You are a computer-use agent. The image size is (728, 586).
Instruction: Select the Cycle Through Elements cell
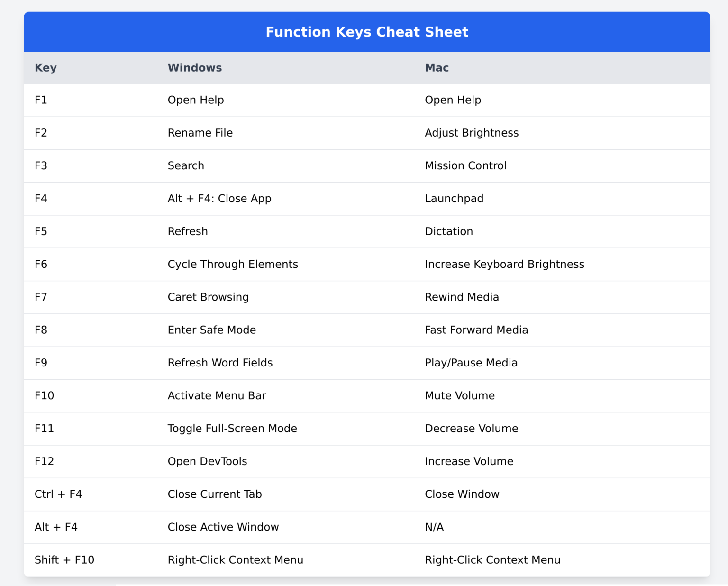tap(233, 264)
